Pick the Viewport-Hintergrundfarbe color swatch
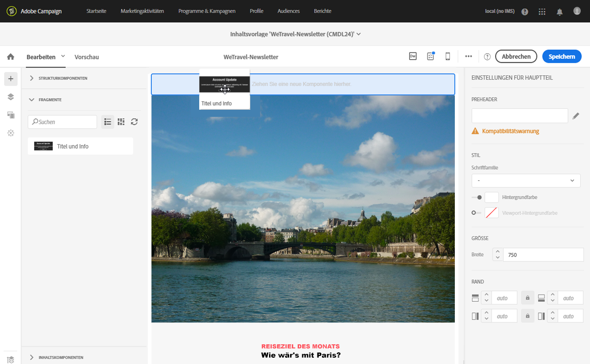The height and width of the screenshot is (364, 590). point(492,213)
